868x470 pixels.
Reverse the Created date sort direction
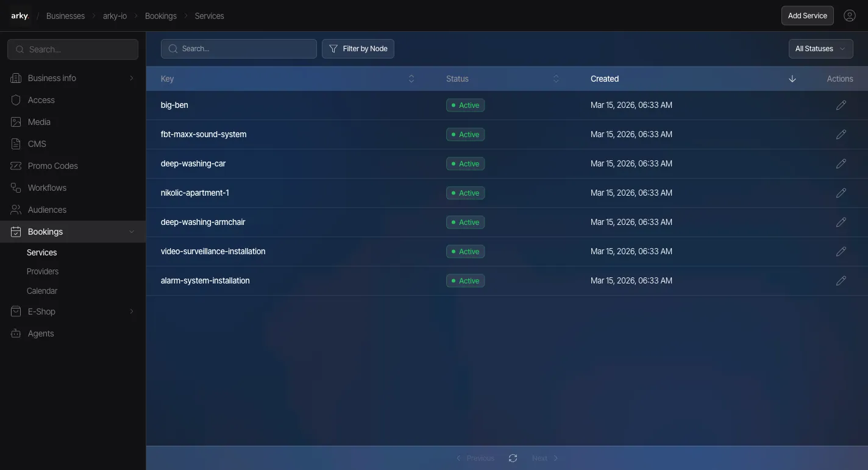pyautogui.click(x=792, y=79)
